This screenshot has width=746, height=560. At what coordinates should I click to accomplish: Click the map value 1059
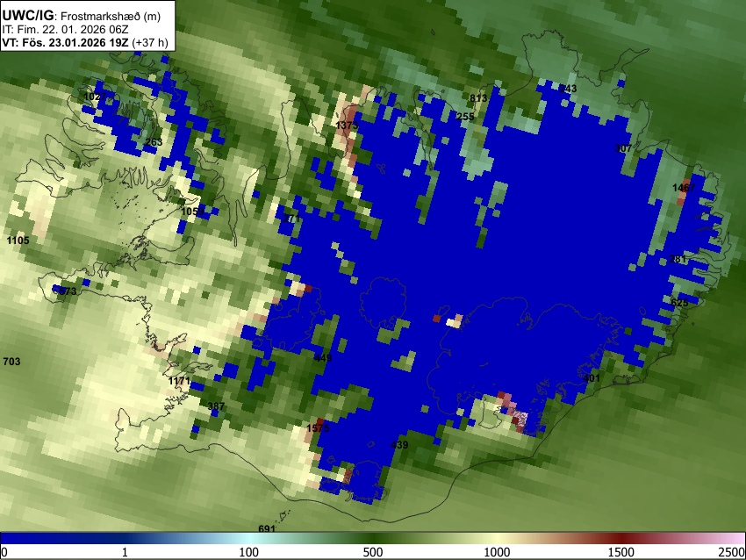tap(193, 211)
